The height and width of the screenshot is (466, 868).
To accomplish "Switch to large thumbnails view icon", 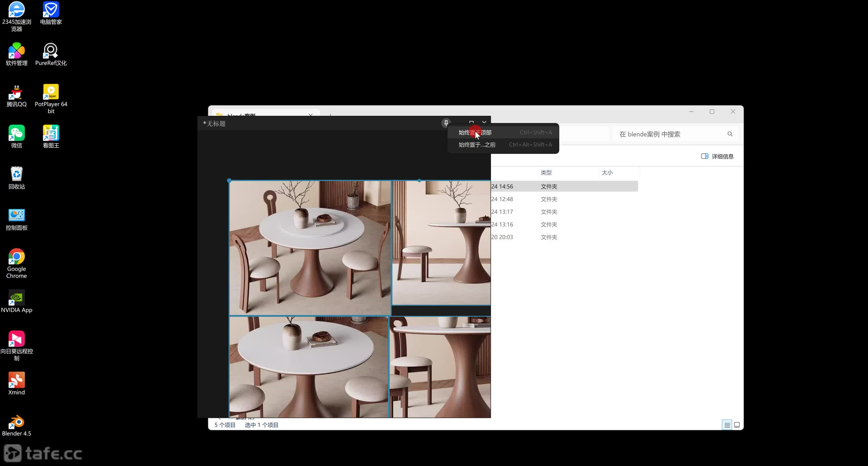I will 737,425.
